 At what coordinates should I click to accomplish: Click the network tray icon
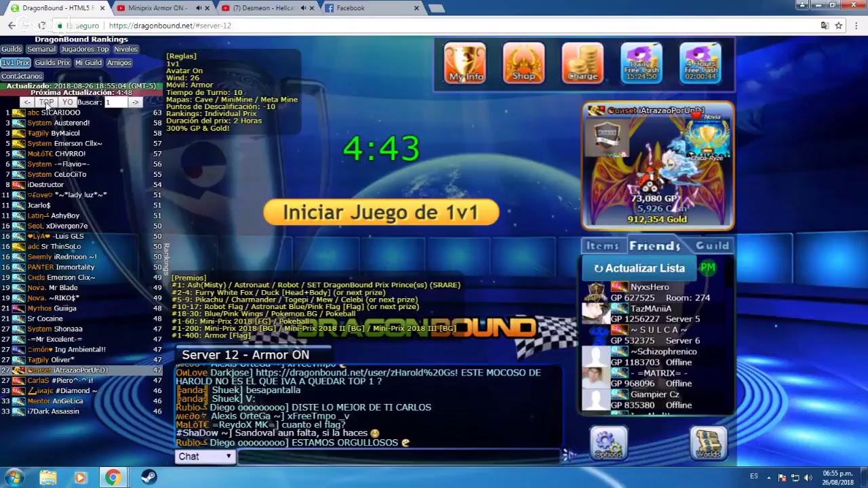pyautogui.click(x=795, y=477)
